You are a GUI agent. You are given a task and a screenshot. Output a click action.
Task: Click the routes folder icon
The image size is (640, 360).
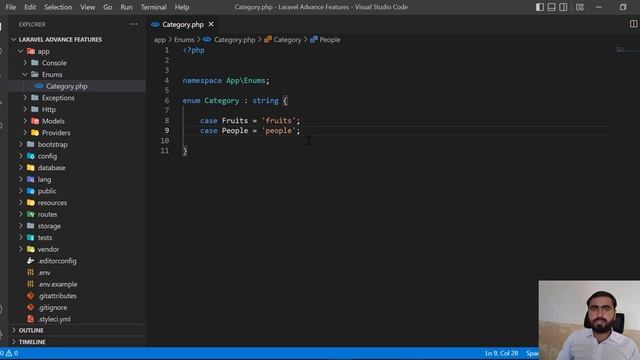(31, 214)
